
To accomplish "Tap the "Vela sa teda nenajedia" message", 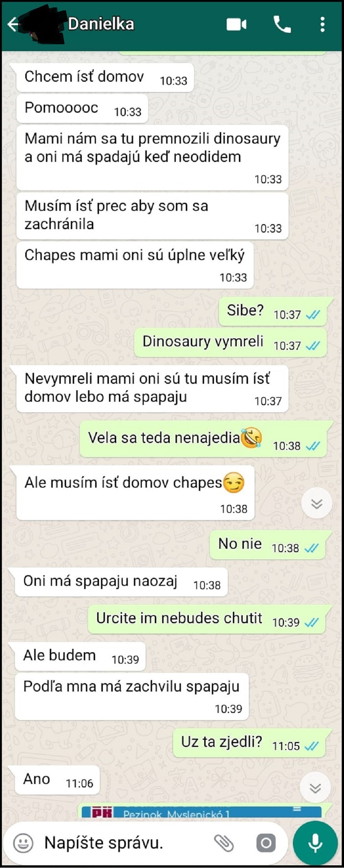I will coord(203,439).
